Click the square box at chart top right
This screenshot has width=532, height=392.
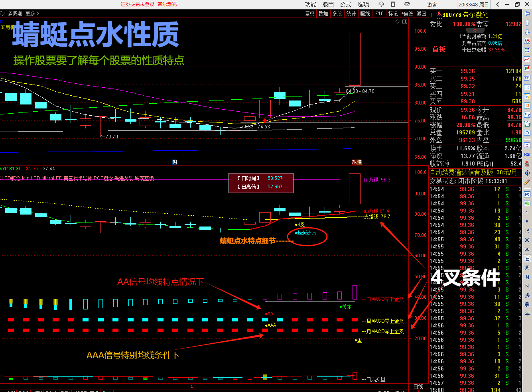click(x=405, y=22)
